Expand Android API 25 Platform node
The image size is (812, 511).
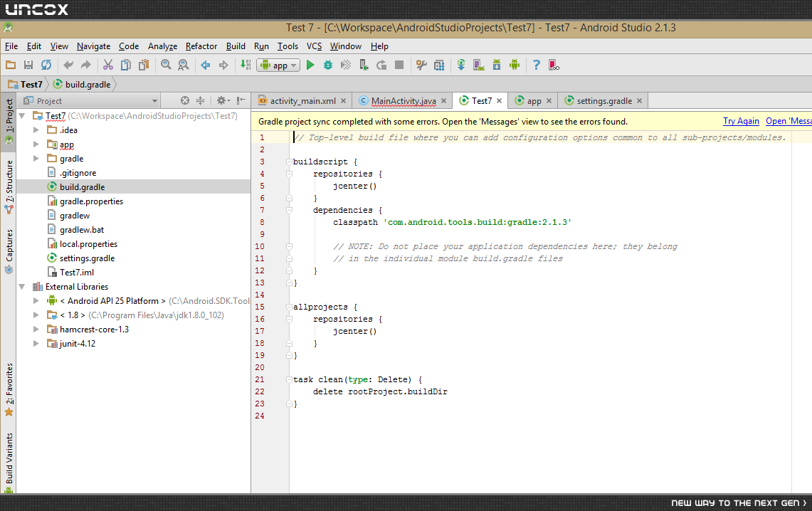(36, 301)
